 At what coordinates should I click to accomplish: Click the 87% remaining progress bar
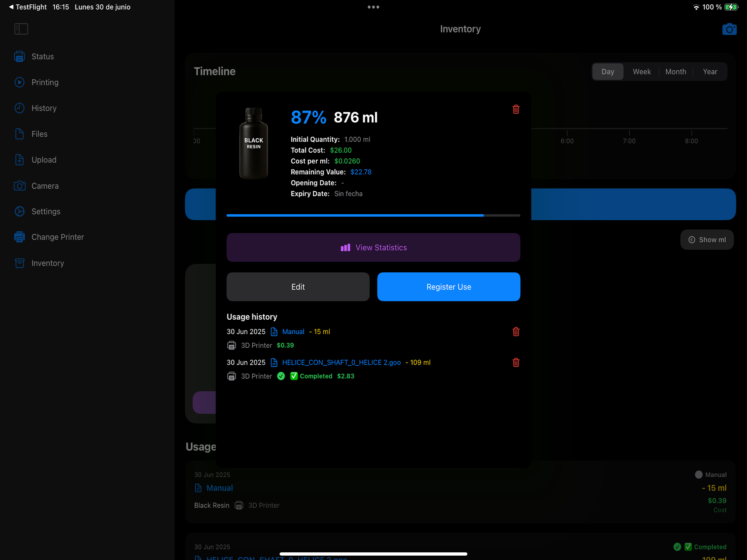373,215
